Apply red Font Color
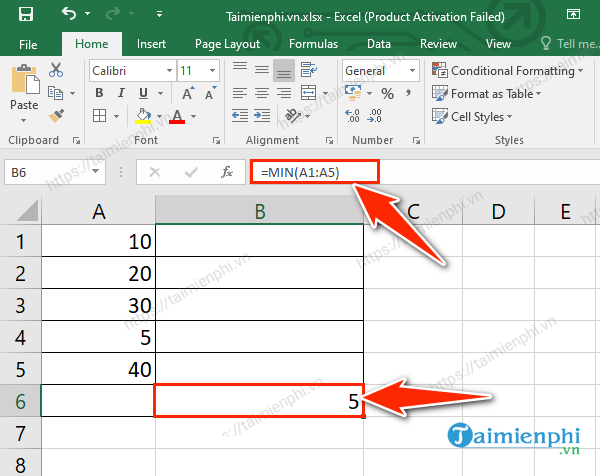 (177, 116)
